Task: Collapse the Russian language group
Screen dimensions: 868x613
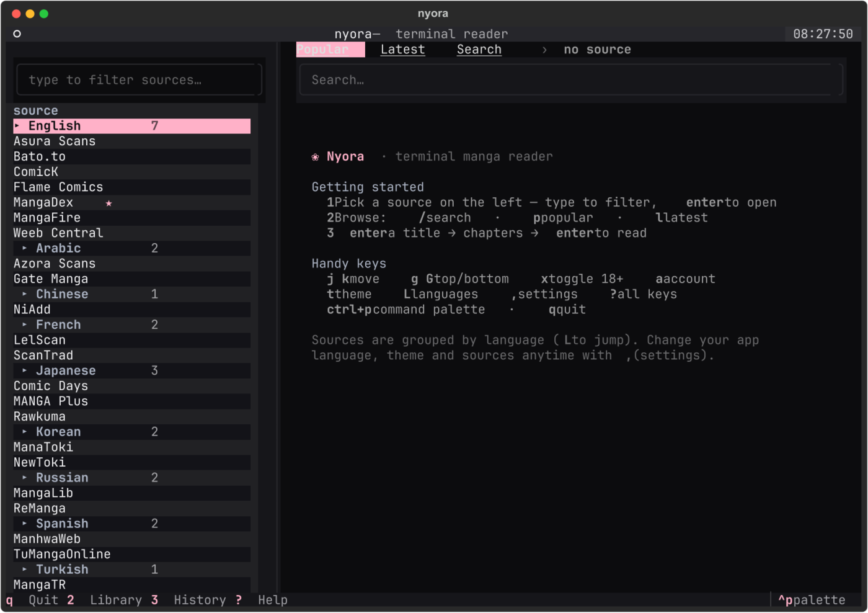Action: point(132,478)
